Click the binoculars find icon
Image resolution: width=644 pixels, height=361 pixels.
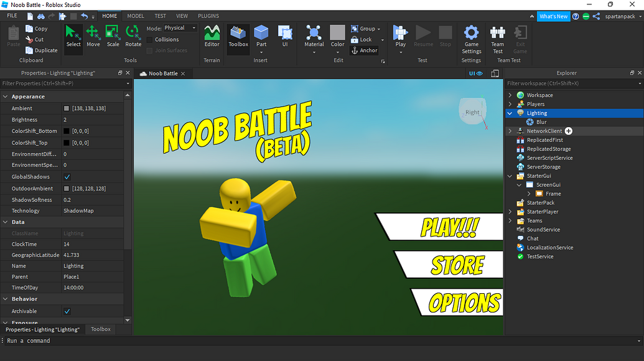(x=40, y=16)
